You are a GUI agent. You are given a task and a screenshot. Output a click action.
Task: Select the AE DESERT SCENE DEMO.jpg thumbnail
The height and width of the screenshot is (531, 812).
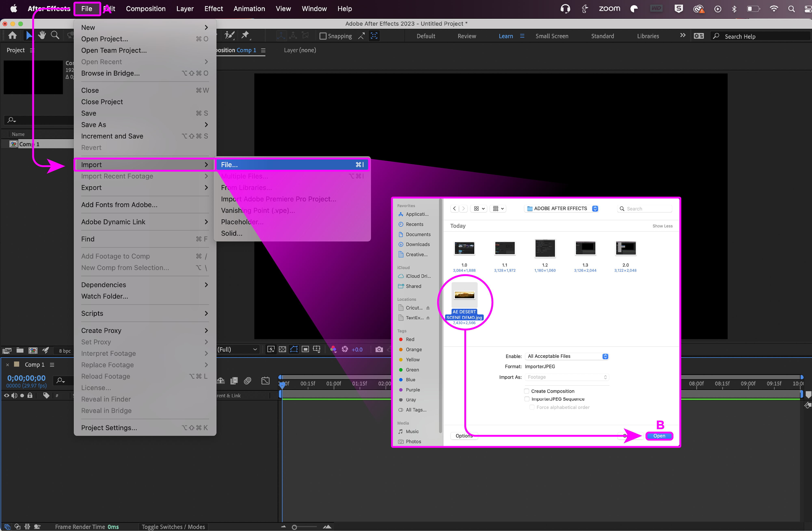coord(464,295)
